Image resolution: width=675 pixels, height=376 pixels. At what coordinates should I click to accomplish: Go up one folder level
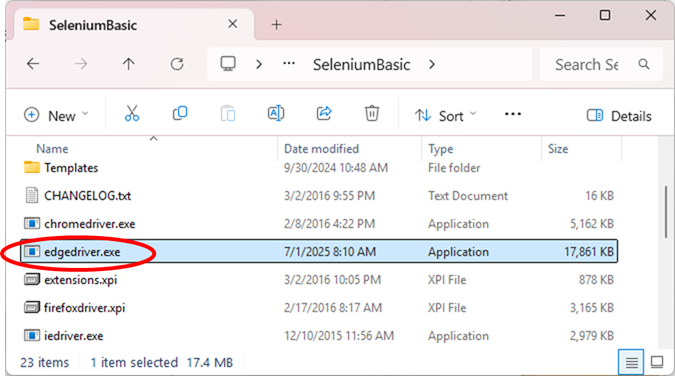(128, 64)
